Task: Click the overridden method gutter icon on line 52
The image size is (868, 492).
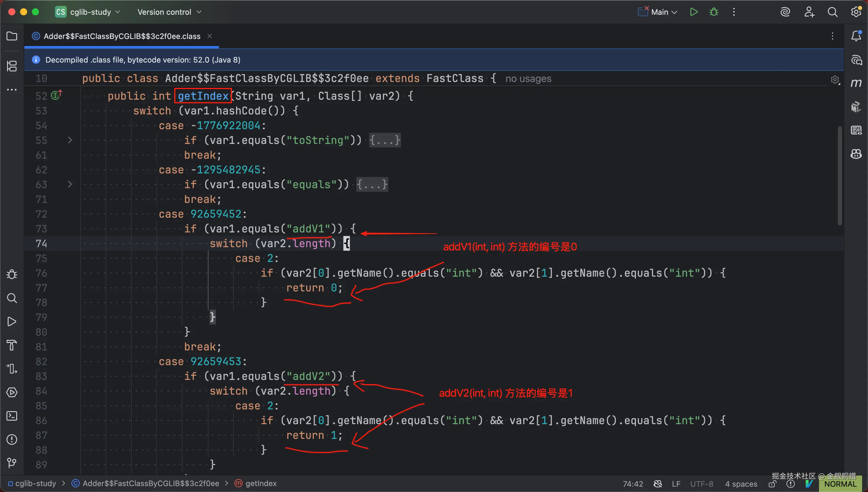Action: tap(56, 95)
